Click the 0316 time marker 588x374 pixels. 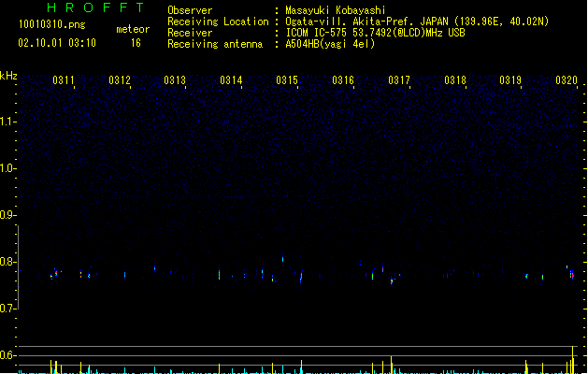(x=343, y=80)
